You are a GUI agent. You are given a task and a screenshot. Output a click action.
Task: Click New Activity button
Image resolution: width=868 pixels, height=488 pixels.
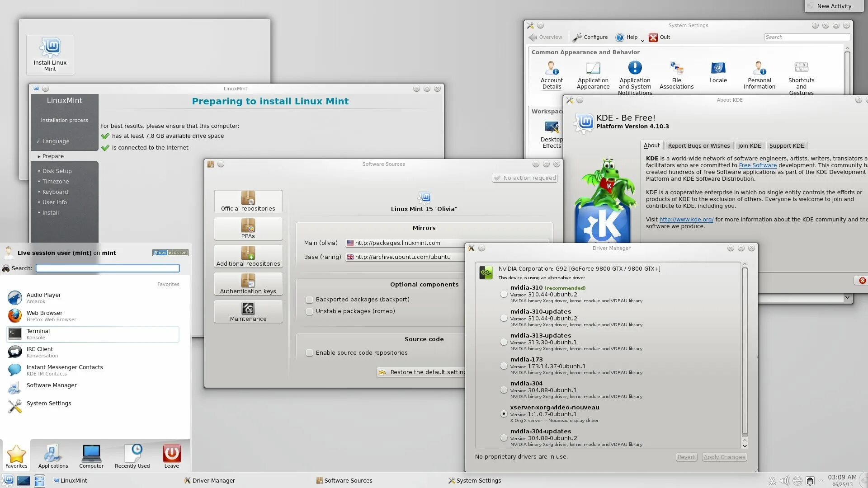coord(834,6)
